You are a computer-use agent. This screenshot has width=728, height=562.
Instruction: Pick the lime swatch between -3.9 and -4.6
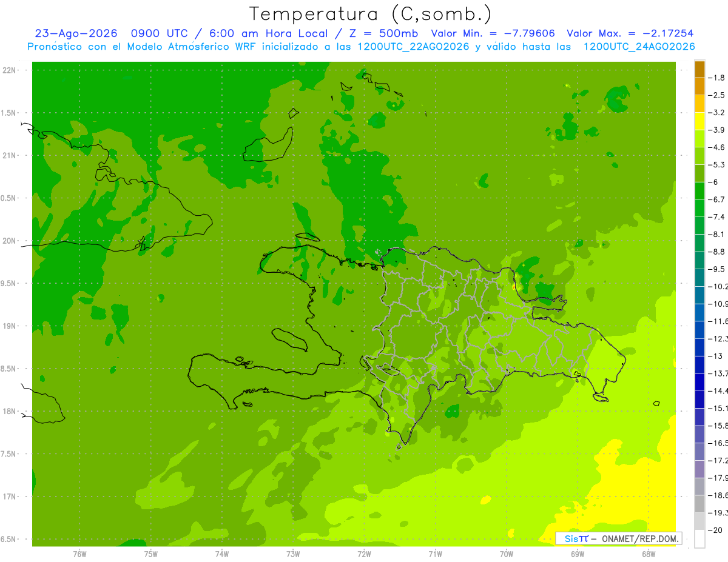[x=699, y=139]
